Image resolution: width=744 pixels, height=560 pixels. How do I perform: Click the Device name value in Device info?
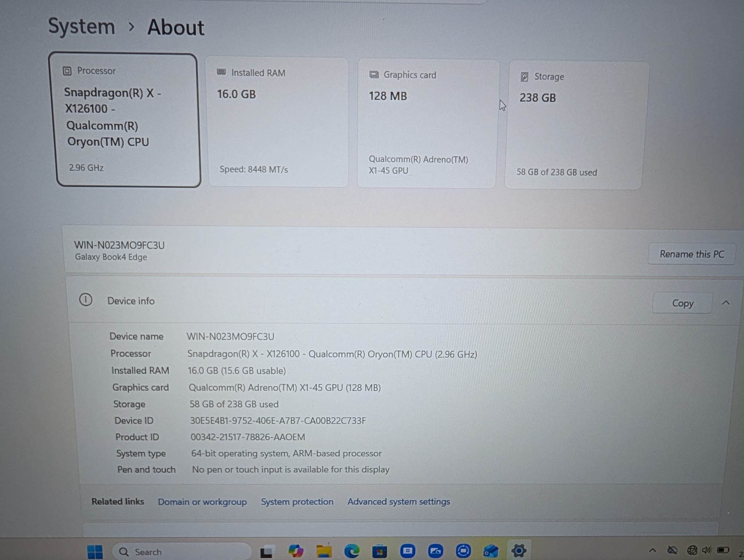pyautogui.click(x=230, y=337)
